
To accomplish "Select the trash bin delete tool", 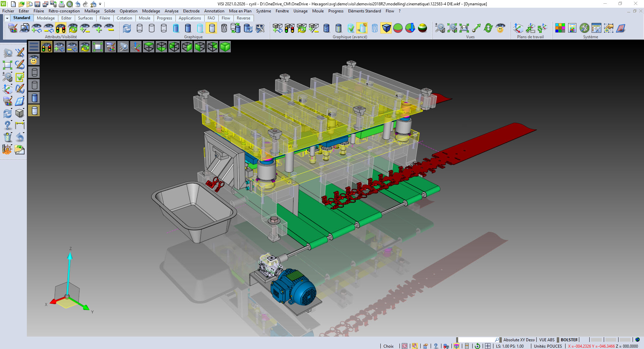I will [x=7, y=137].
